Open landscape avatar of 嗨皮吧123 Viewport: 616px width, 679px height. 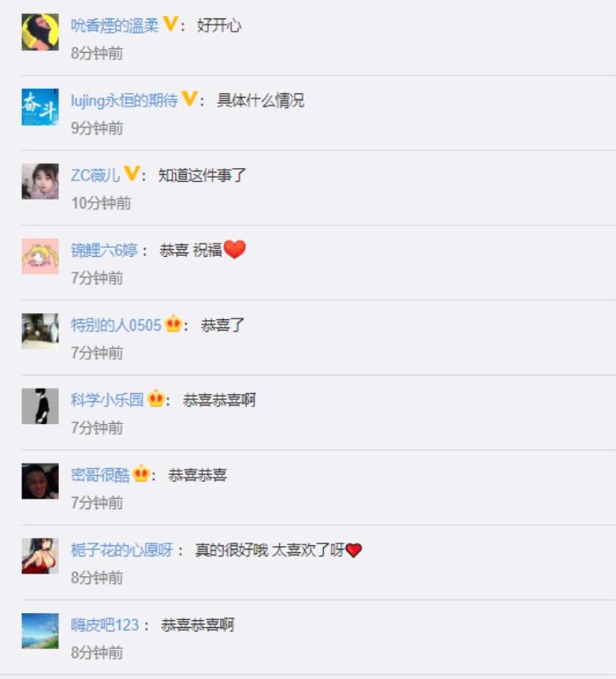(40, 632)
